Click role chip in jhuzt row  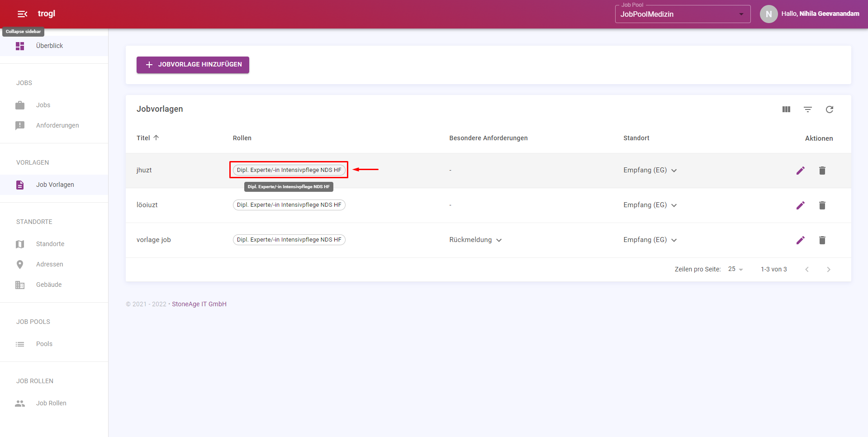[x=289, y=170]
